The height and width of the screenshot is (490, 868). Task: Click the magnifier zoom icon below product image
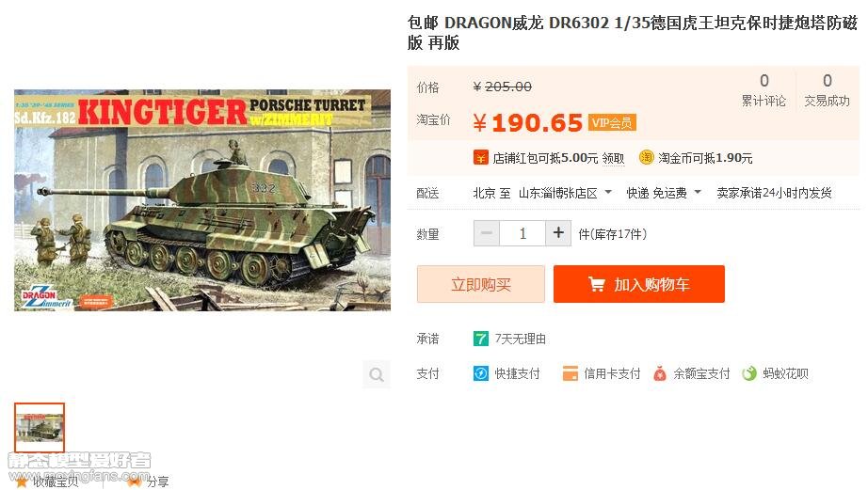tap(377, 374)
